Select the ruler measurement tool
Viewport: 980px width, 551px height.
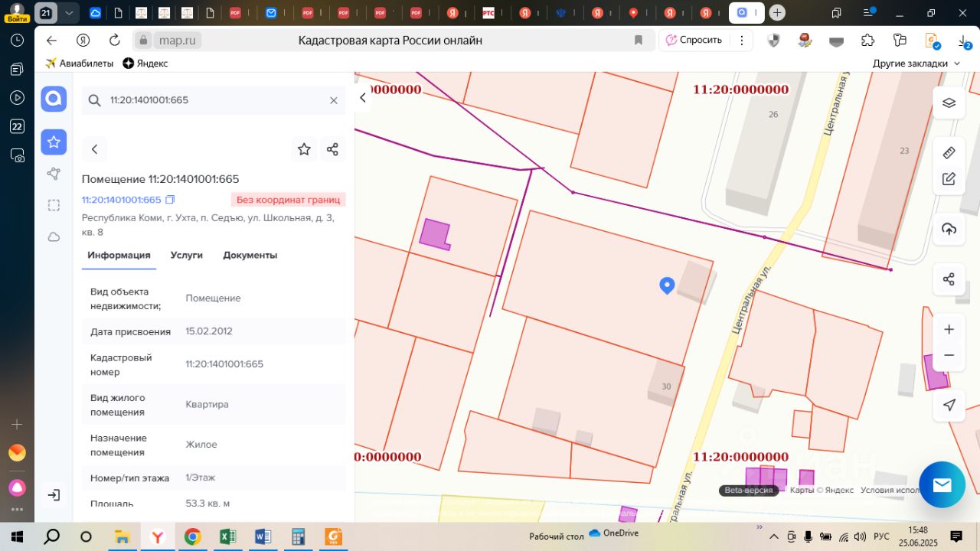pyautogui.click(x=949, y=152)
